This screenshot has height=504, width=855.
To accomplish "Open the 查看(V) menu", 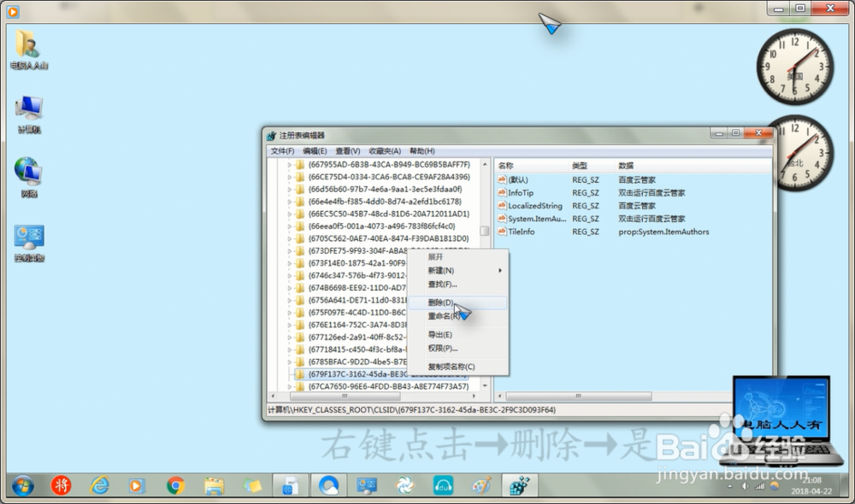I will click(347, 151).
